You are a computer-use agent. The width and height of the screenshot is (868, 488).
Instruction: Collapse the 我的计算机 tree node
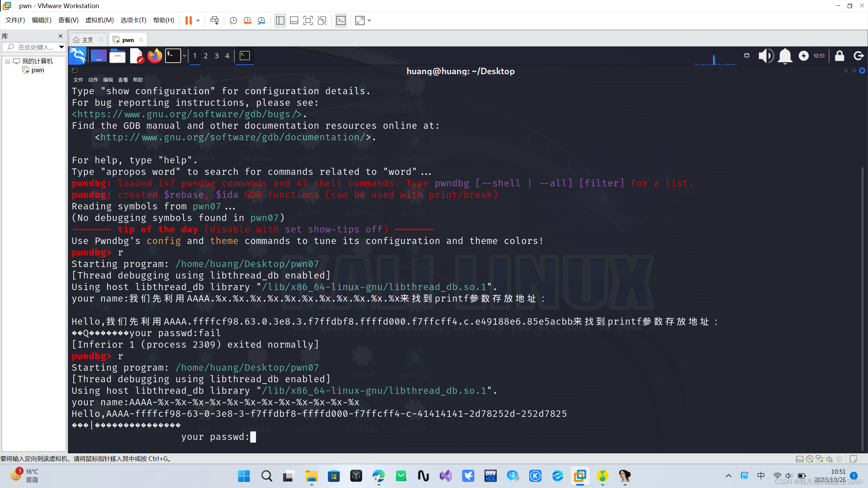(x=7, y=61)
